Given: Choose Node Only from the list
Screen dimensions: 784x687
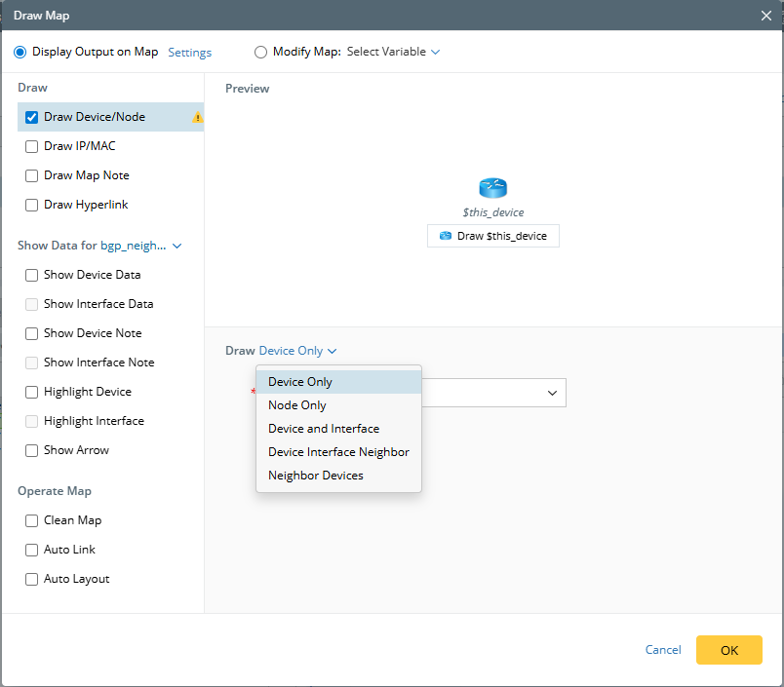Looking at the screenshot, I should click(297, 405).
